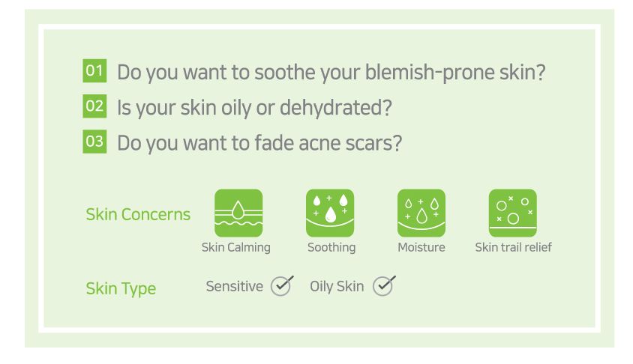Screen dimensions: 633x364
Task: Toggle the Oily Skin checkmark
Action: (383, 286)
